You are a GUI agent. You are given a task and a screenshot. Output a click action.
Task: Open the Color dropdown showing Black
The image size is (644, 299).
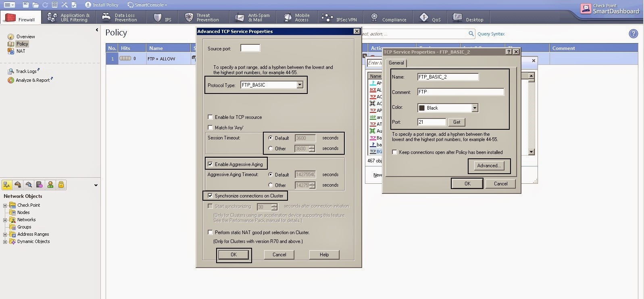coord(448,108)
